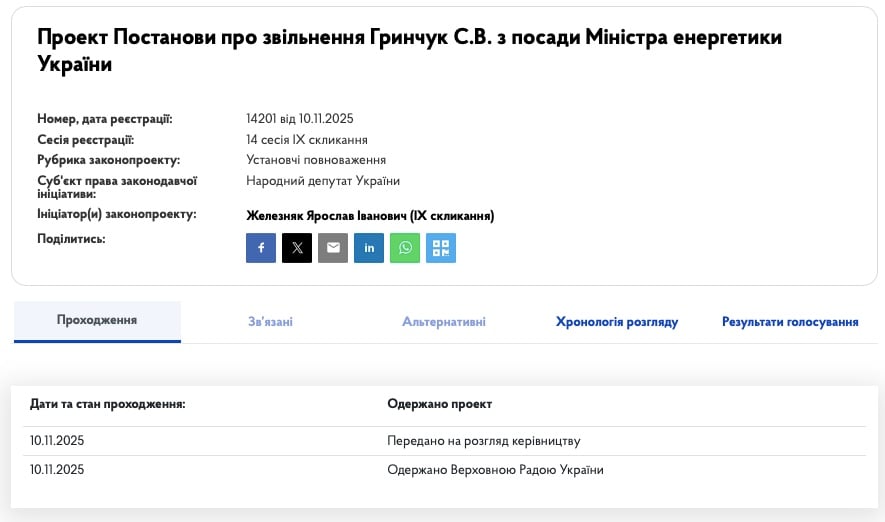
Task: Click the Установчі повноваження value
Action: [316, 160]
